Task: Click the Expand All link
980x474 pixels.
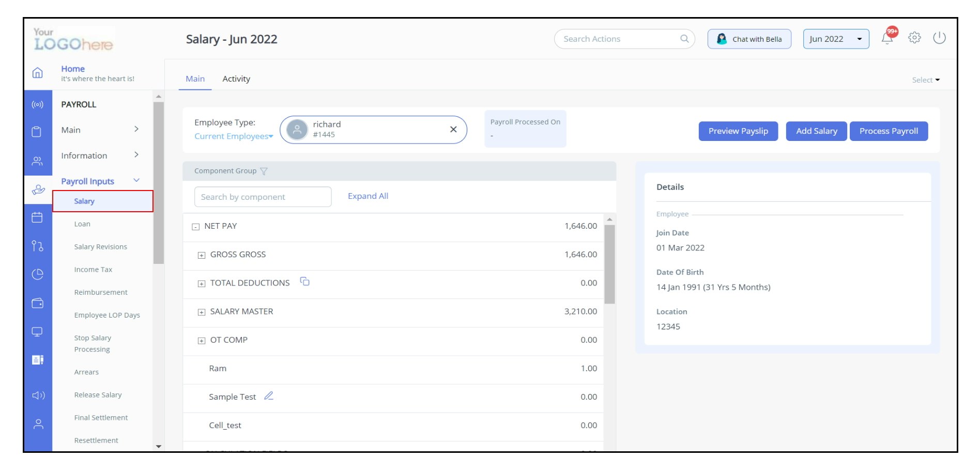Action: (368, 196)
